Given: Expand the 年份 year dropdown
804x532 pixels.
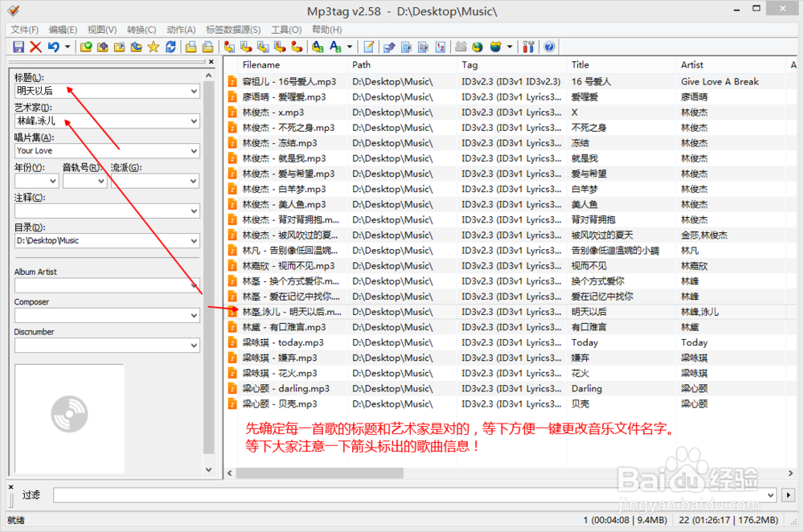Looking at the screenshot, I should (53, 181).
